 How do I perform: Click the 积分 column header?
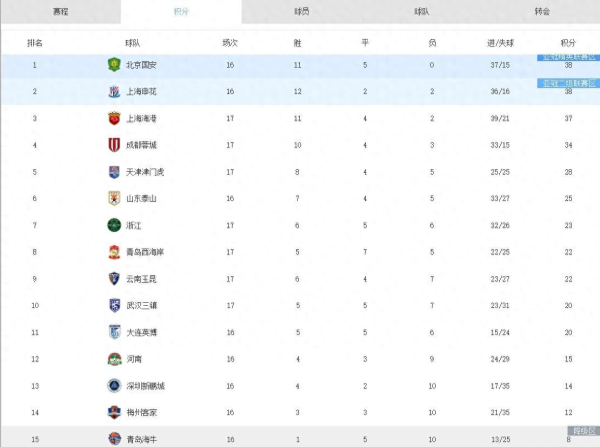coord(568,43)
